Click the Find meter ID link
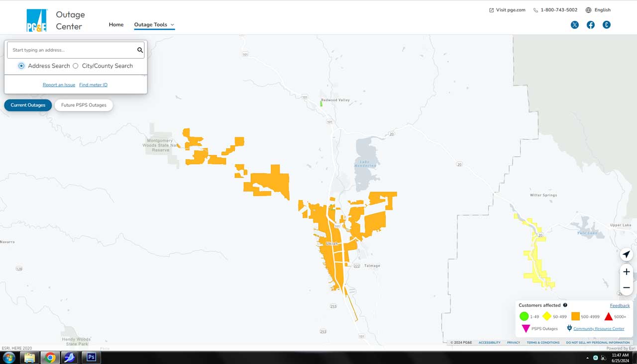 coord(93,85)
